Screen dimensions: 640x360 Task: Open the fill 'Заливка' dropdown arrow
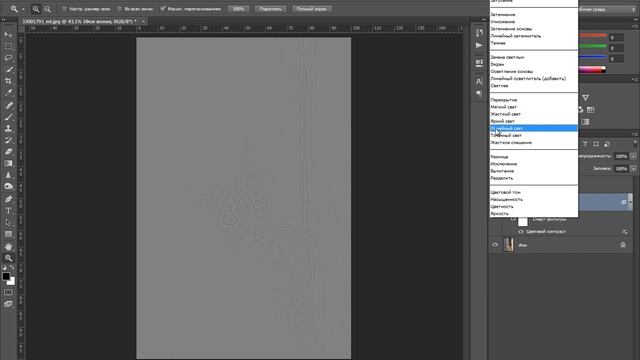(x=633, y=169)
